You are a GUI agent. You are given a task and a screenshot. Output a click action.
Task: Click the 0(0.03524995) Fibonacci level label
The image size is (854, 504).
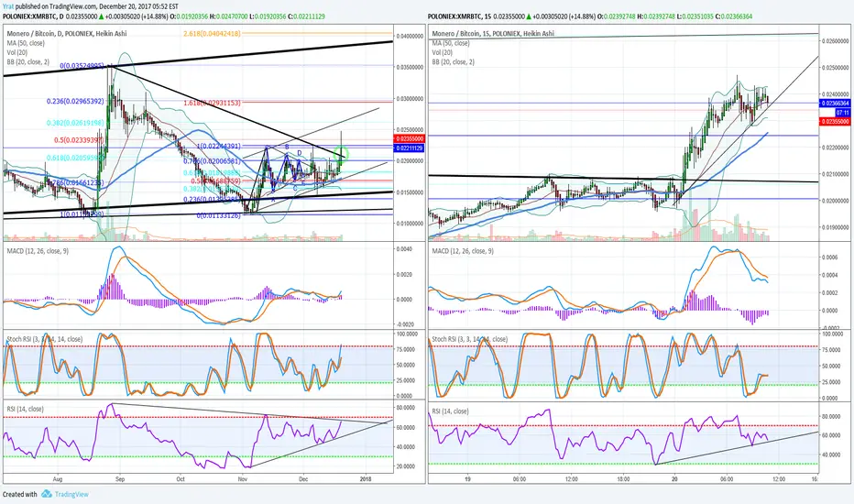point(82,65)
